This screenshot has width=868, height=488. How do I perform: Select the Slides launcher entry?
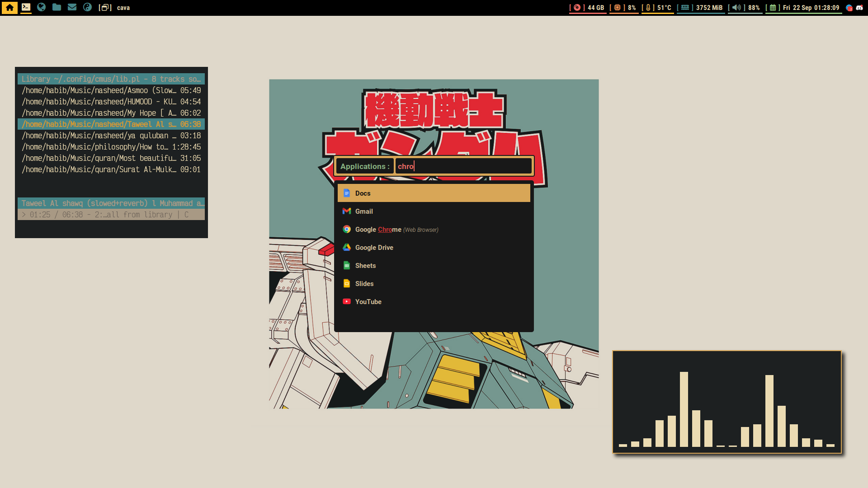(x=434, y=283)
